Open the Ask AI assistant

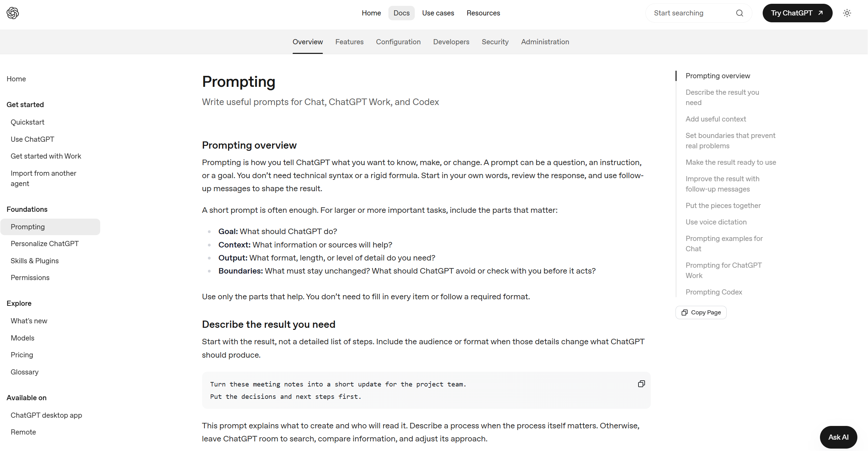(x=838, y=437)
